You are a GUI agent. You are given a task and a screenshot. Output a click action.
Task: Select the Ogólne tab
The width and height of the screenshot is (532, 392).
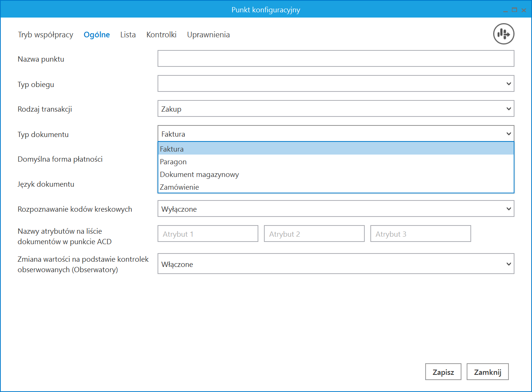point(97,35)
